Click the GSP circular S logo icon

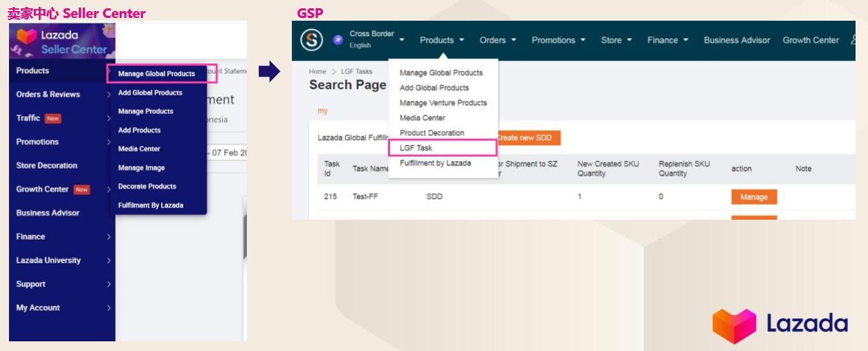[311, 40]
